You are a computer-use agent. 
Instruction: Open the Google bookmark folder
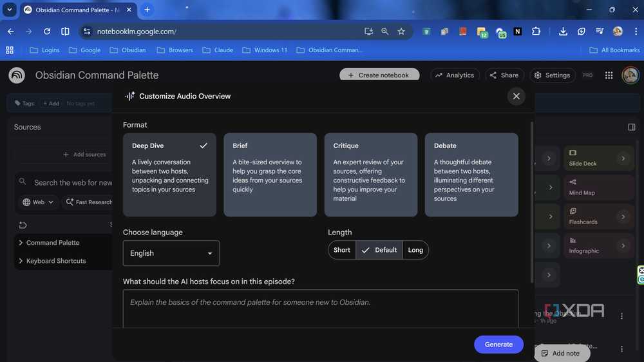click(84, 50)
